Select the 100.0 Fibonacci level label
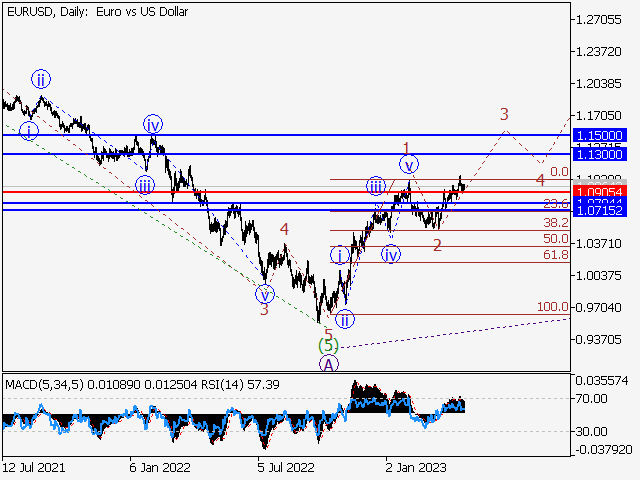 pyautogui.click(x=551, y=307)
